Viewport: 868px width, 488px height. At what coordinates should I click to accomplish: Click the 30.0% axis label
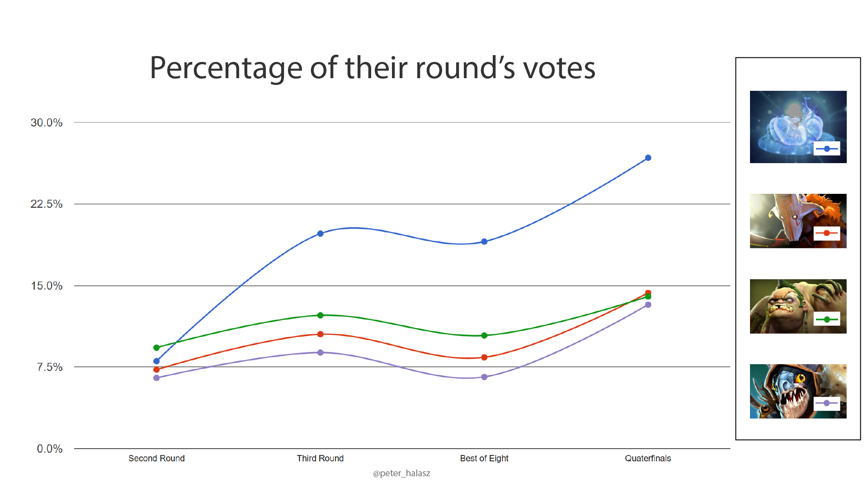pyautogui.click(x=46, y=122)
